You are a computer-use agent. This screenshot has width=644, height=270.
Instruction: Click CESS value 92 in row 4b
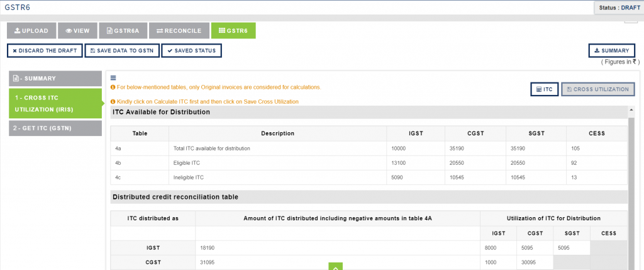tap(574, 163)
